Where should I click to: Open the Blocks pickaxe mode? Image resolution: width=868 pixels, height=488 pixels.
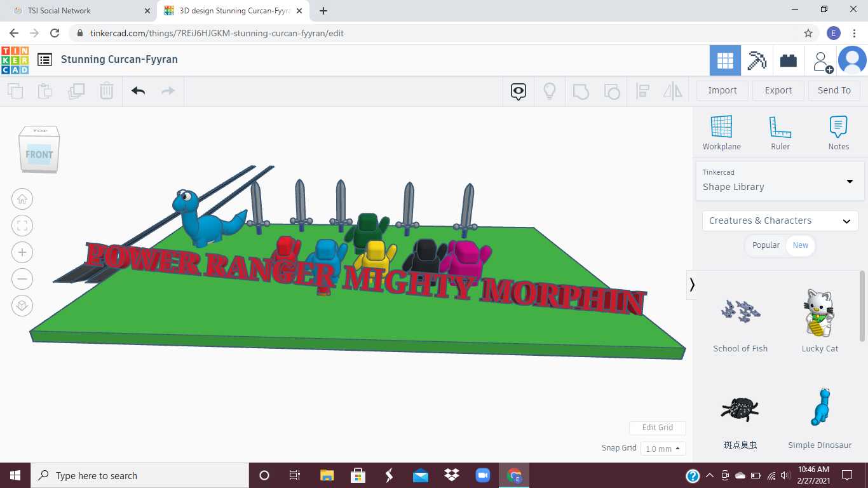click(x=757, y=60)
